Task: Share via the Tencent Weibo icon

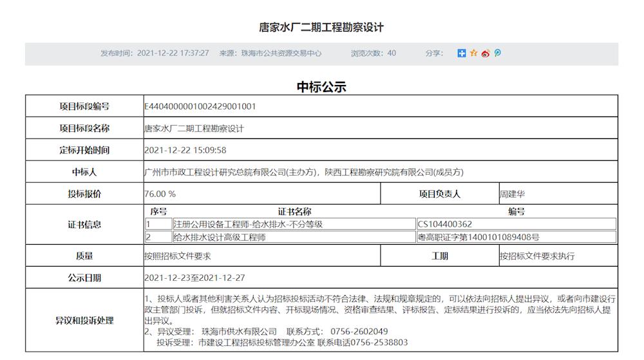Action: (497, 53)
